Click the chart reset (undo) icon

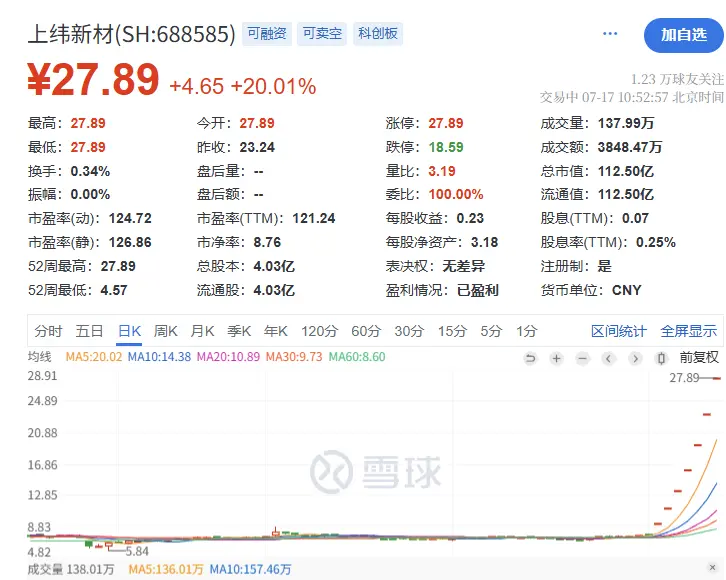point(530,358)
